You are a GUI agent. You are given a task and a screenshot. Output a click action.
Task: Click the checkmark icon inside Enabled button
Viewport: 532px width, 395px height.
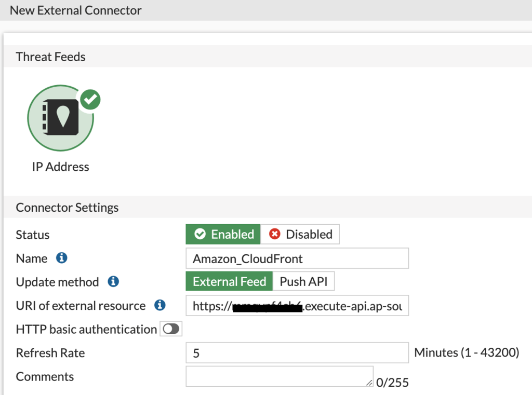pyautogui.click(x=200, y=234)
